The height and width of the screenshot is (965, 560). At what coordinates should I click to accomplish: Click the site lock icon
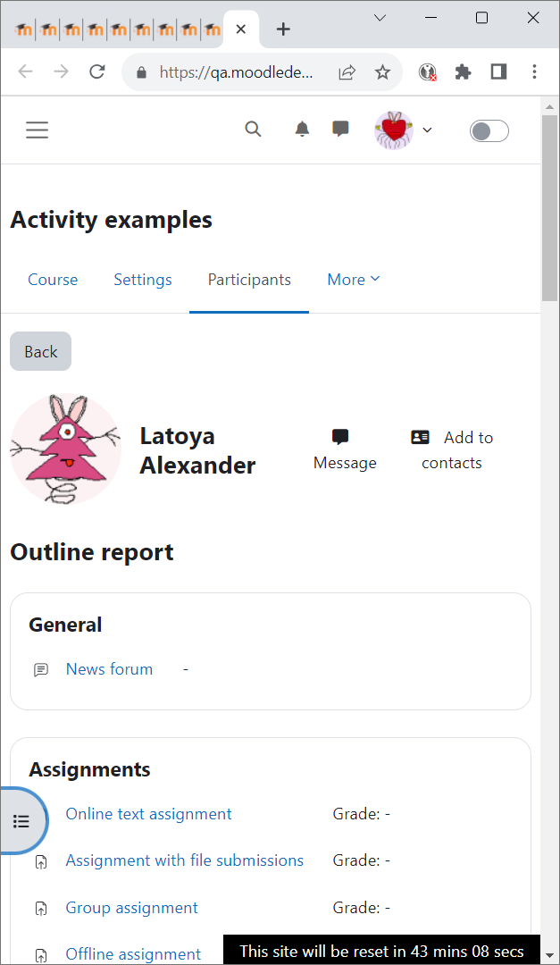(141, 72)
